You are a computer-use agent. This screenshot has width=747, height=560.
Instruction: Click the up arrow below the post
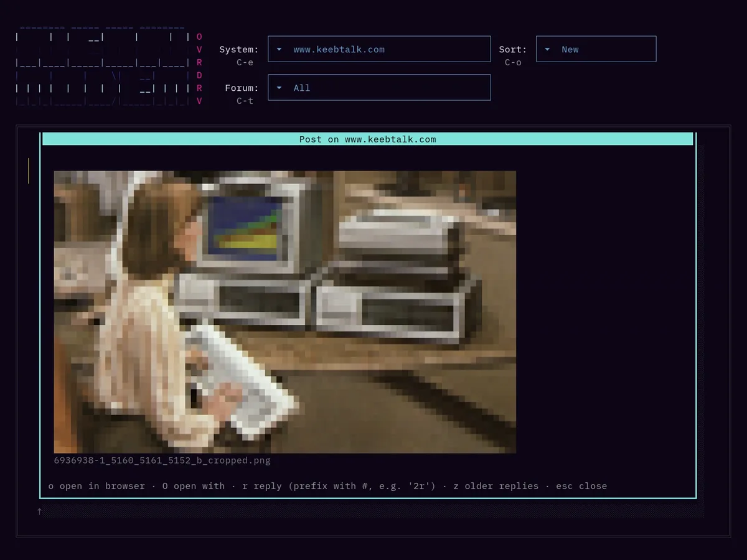[x=39, y=511]
